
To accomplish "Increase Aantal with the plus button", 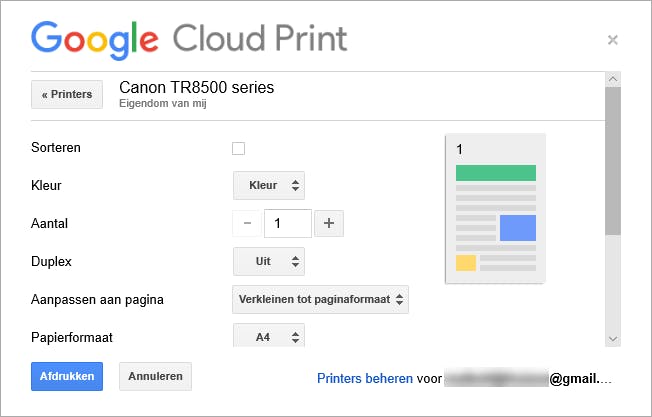I will [329, 223].
